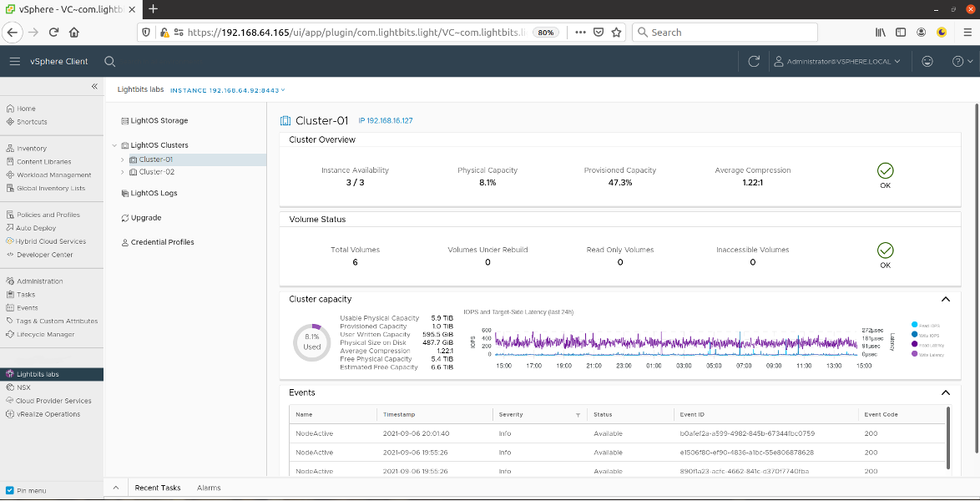
Task: Bookmark this page with star icon
Action: pos(617,33)
